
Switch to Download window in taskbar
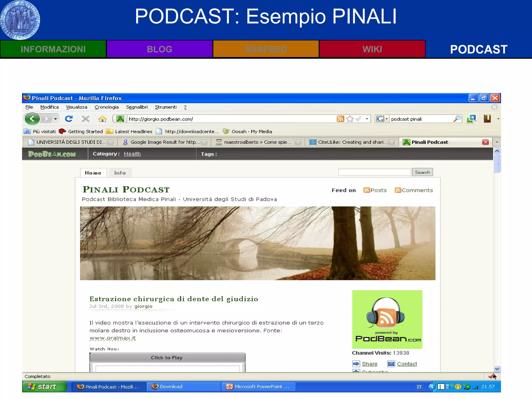coord(184,387)
